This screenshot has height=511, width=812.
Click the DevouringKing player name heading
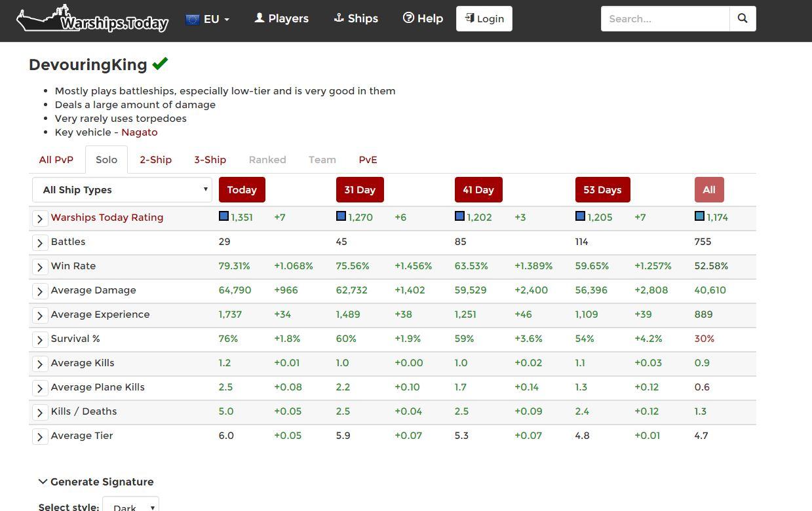tap(88, 64)
